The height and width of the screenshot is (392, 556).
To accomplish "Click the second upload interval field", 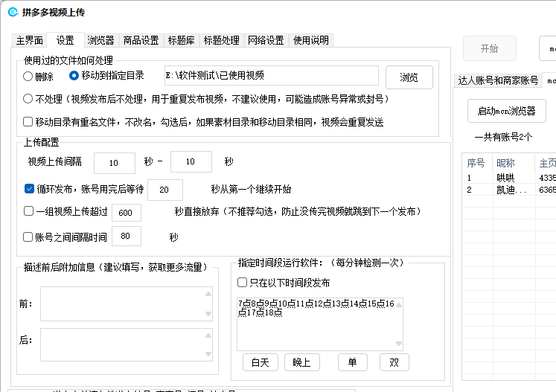I will [x=191, y=161].
